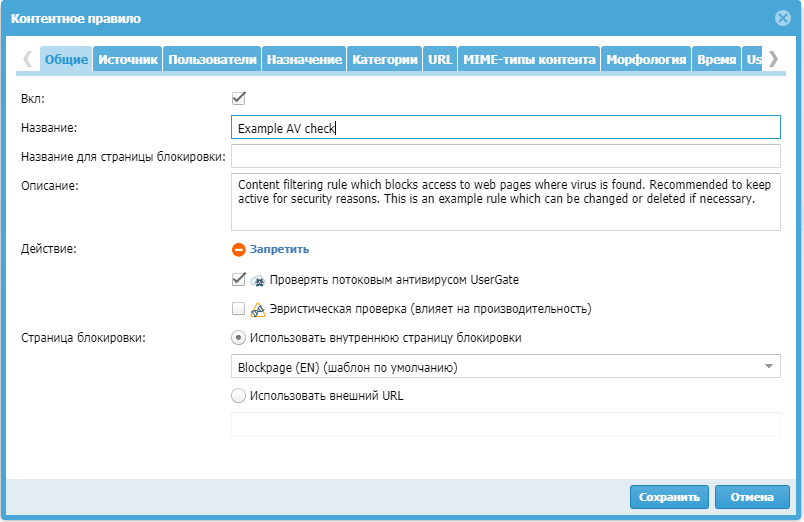Open the Категории tab
This screenshot has width=804, height=522.
(385, 60)
